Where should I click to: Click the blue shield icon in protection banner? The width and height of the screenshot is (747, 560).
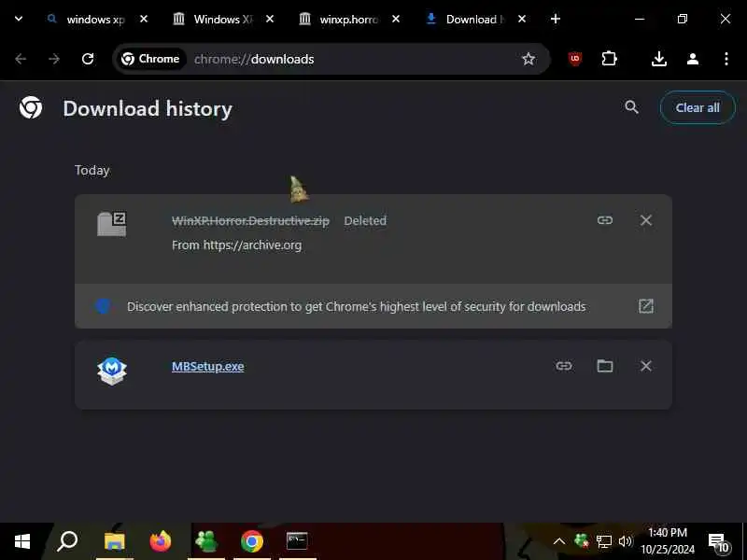point(103,306)
